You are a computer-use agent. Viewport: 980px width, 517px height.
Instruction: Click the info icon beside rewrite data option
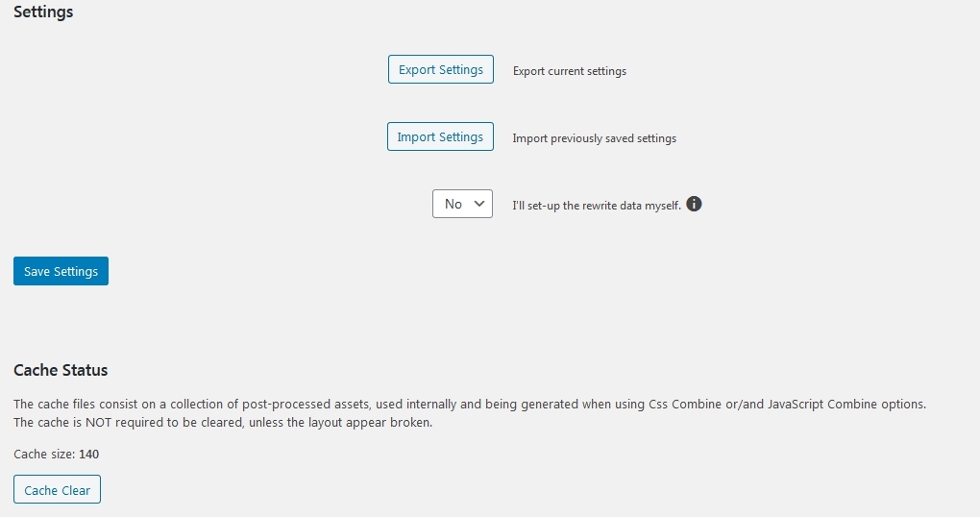coord(694,204)
